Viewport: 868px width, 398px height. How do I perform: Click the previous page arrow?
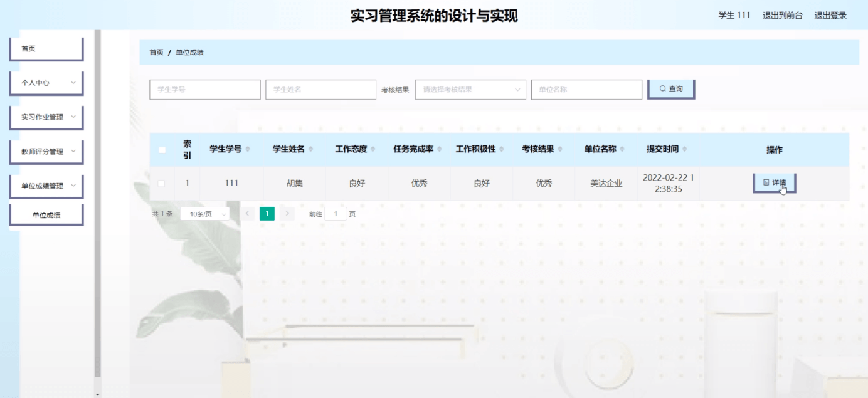247,214
